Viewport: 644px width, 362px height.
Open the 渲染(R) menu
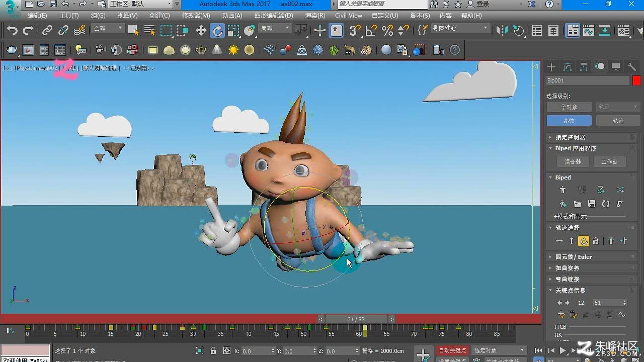pyautogui.click(x=315, y=16)
